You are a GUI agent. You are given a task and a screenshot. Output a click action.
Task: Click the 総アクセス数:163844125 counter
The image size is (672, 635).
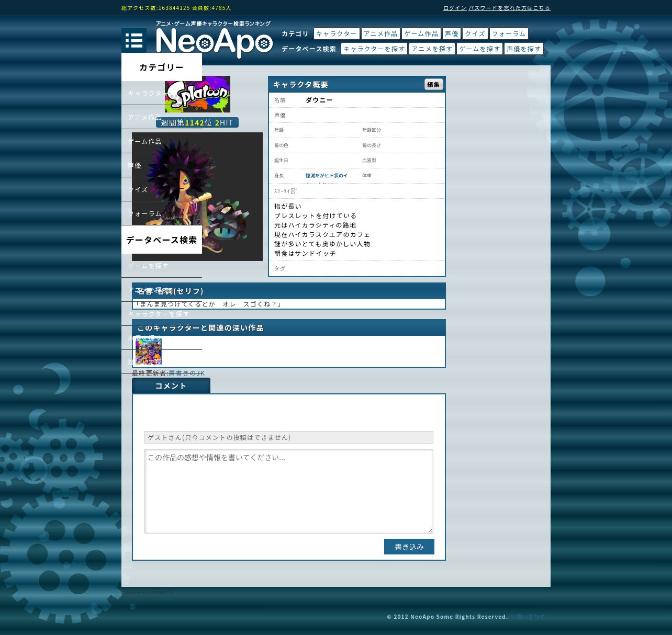click(155, 8)
